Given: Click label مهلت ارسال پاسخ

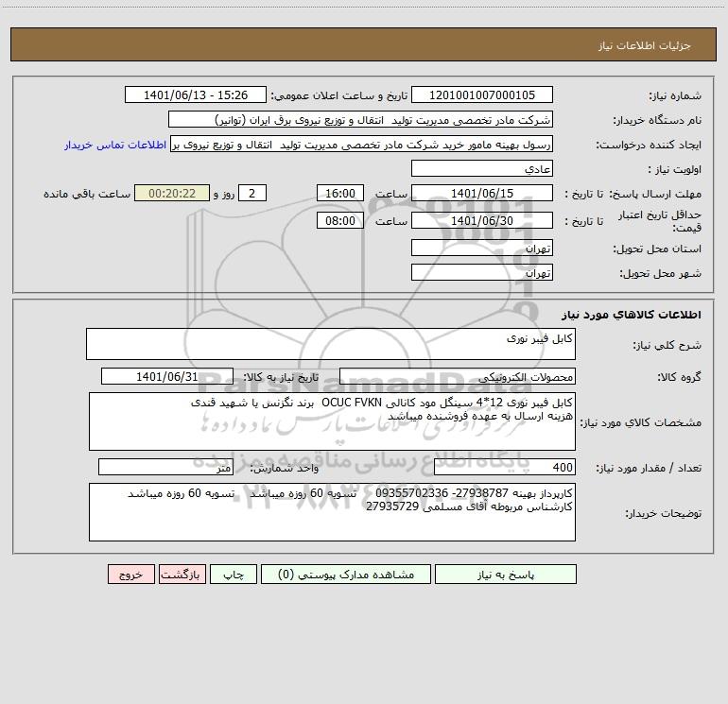Looking at the screenshot, I should pyautogui.click(x=655, y=194).
